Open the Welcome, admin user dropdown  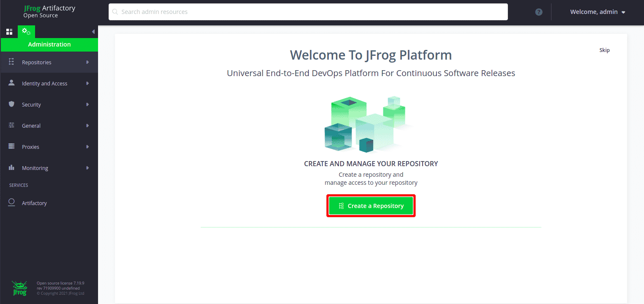pos(598,12)
